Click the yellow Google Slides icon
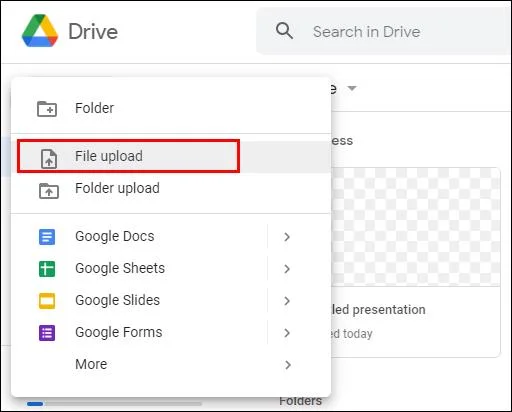The height and width of the screenshot is (412, 512). 47,301
